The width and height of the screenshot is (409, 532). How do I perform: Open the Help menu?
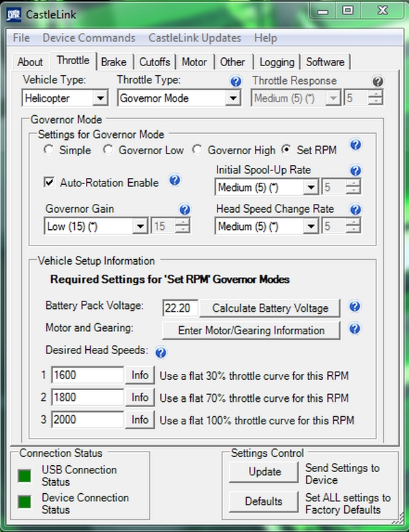(x=266, y=38)
